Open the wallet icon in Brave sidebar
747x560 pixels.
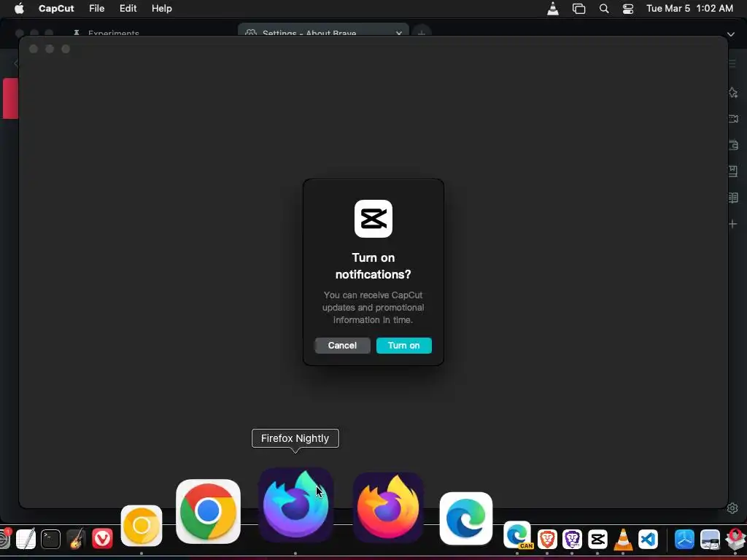pos(733,145)
